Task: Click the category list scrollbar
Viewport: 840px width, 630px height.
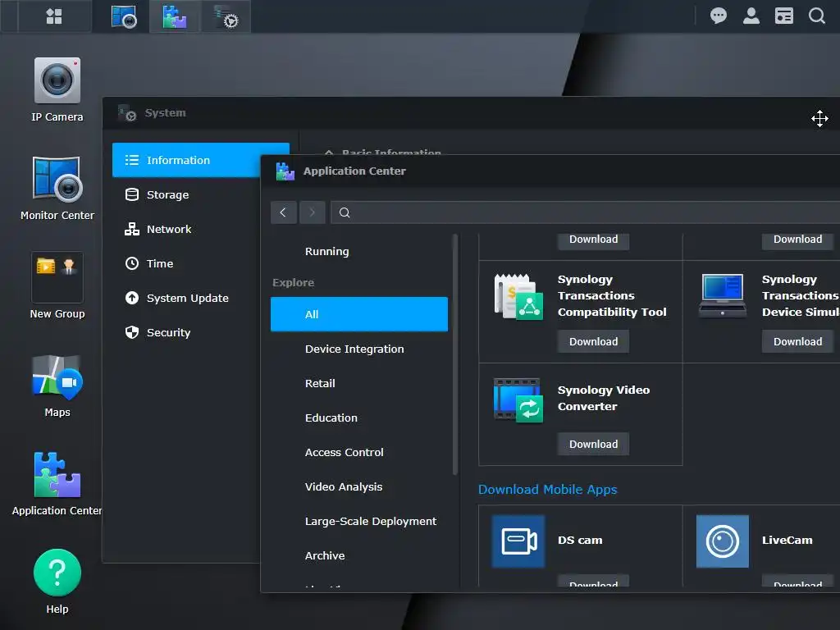Action: (x=455, y=354)
